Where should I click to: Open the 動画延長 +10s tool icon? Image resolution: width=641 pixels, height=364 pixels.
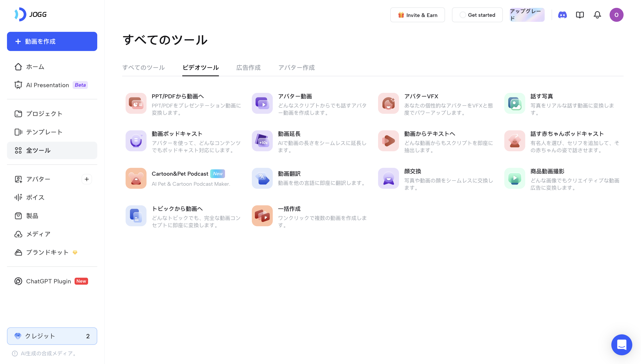(x=262, y=141)
